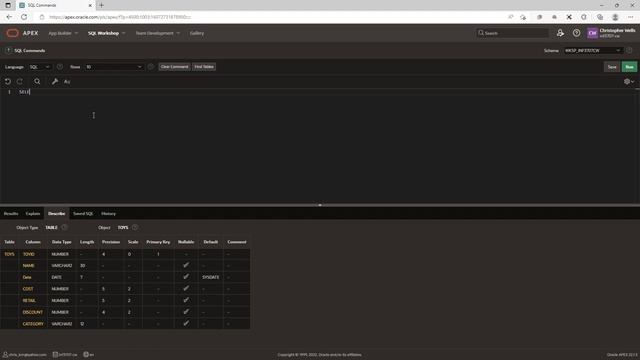Open browser settings and more menu
The image size is (640, 360).
631,17
